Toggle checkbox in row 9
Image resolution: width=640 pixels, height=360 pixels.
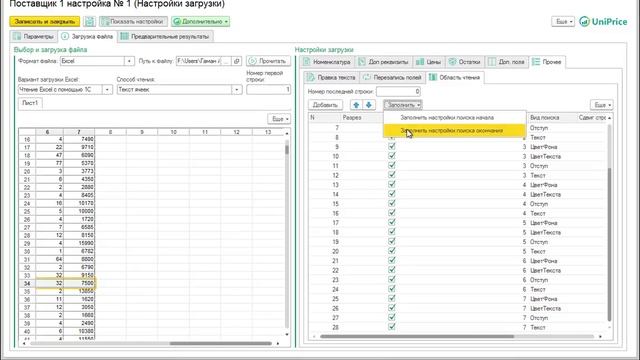tap(392, 147)
